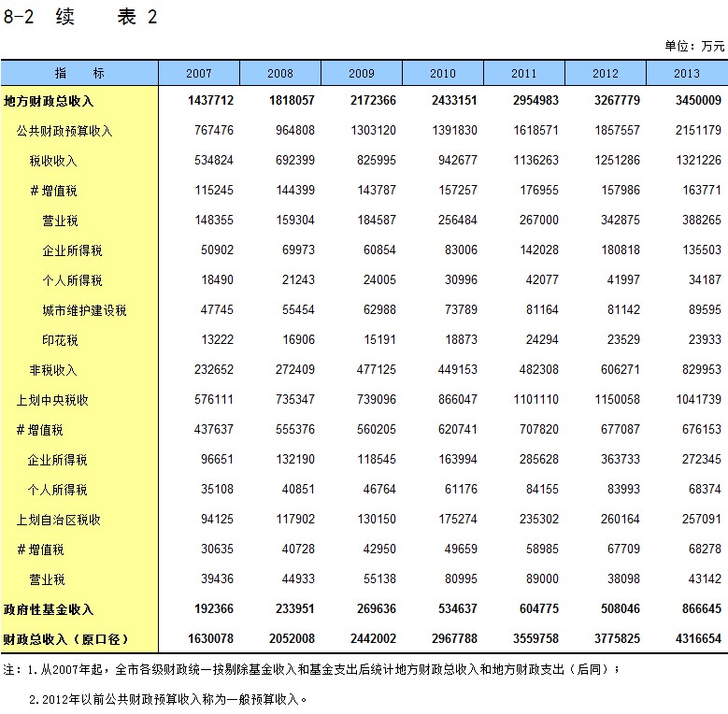Select the 上划自治区税收 row label

[x=58, y=520]
